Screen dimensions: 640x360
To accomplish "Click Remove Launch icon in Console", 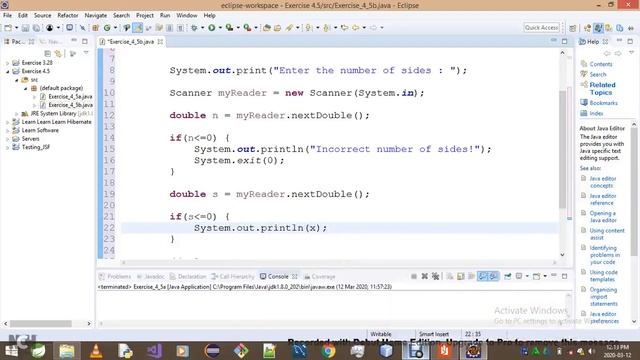I will point(425,276).
